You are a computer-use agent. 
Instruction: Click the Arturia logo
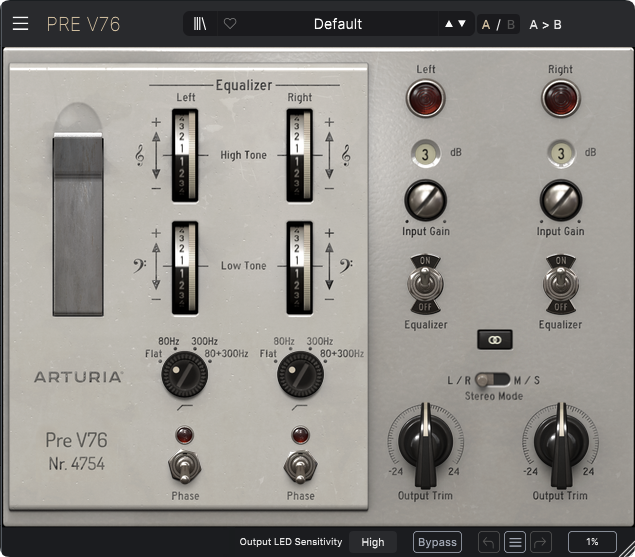(78, 377)
